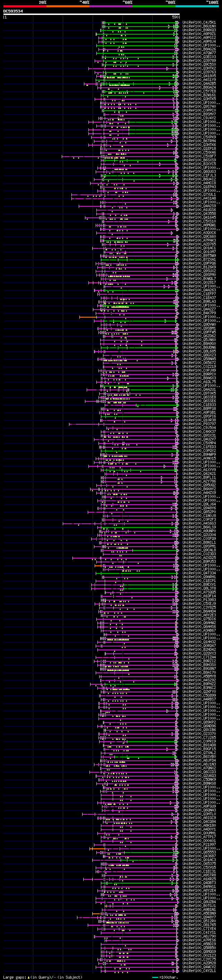Image resolution: width=222 pixels, height=980 pixels.
Task: Click the UniRef100_B9FLI1 label
Action: tap(199, 477)
